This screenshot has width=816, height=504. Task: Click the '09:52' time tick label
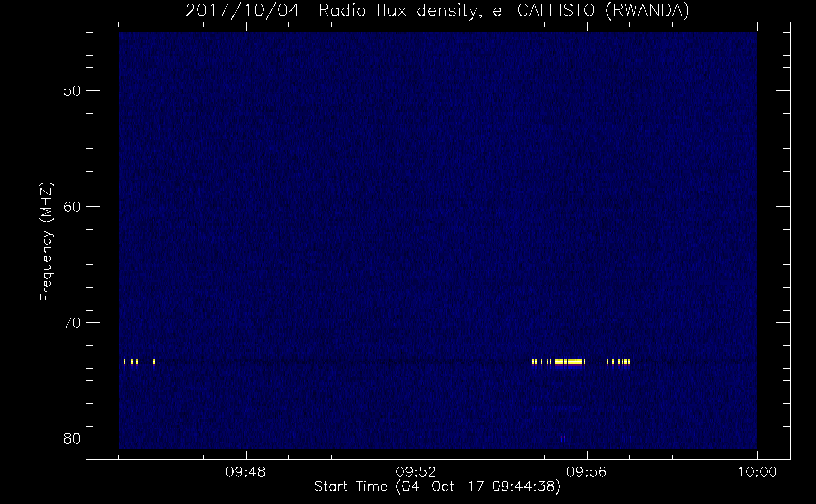click(x=417, y=472)
